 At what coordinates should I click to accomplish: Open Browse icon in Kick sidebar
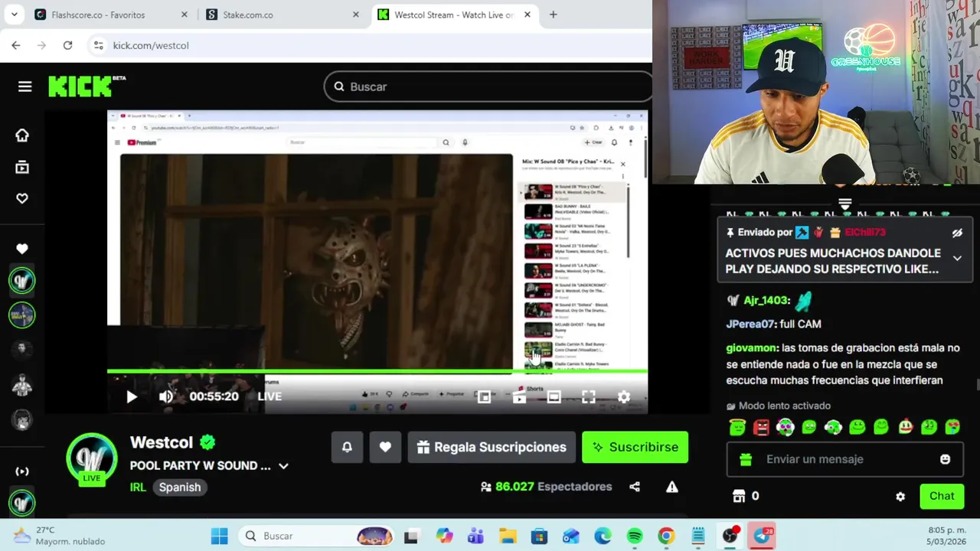22,167
